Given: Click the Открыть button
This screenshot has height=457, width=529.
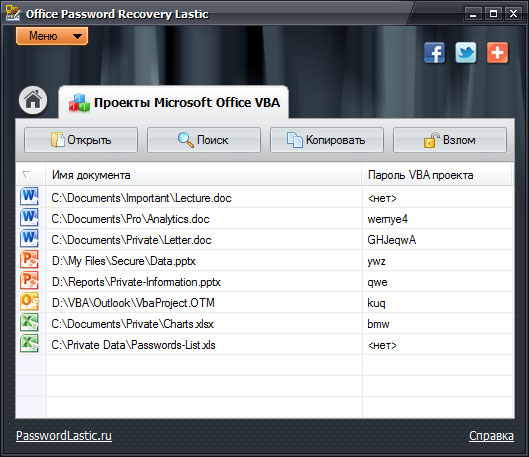Looking at the screenshot, I should tap(81, 140).
